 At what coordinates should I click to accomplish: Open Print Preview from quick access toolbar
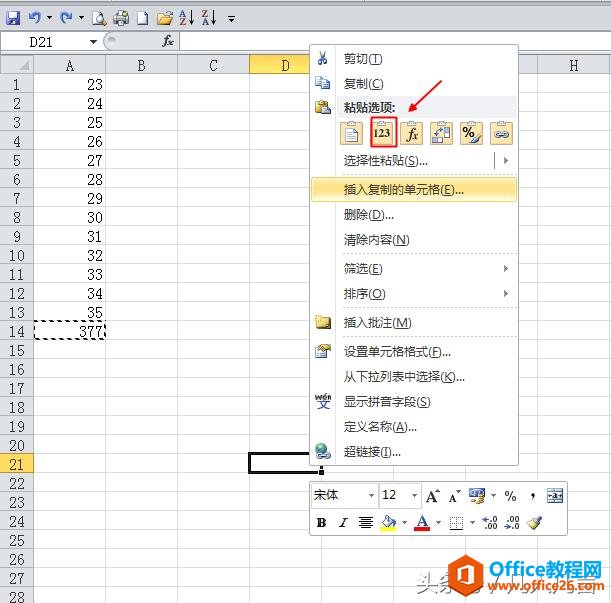click(99, 18)
